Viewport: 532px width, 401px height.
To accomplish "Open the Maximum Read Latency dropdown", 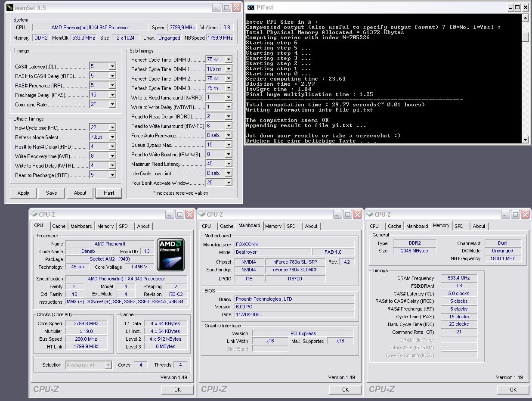I will [x=229, y=164].
